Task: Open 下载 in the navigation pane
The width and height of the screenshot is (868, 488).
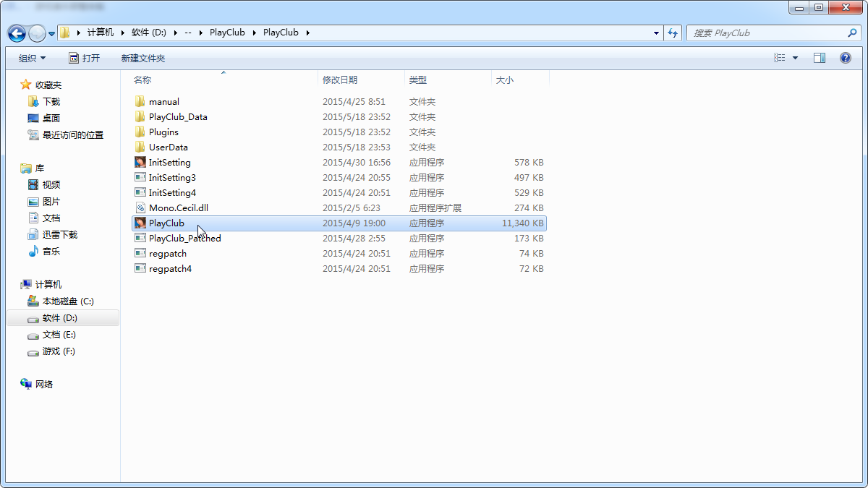Action: coord(51,102)
